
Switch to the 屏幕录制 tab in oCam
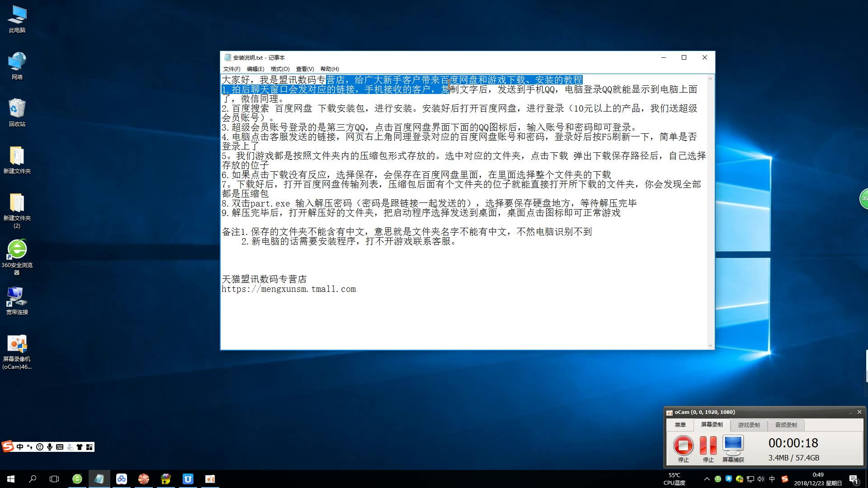(x=712, y=425)
